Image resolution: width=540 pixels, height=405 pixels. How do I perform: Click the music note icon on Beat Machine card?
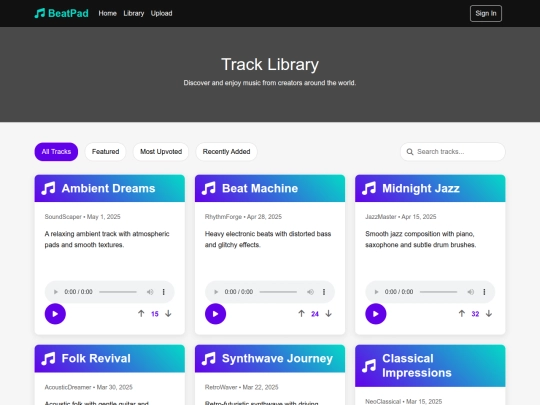coord(208,188)
